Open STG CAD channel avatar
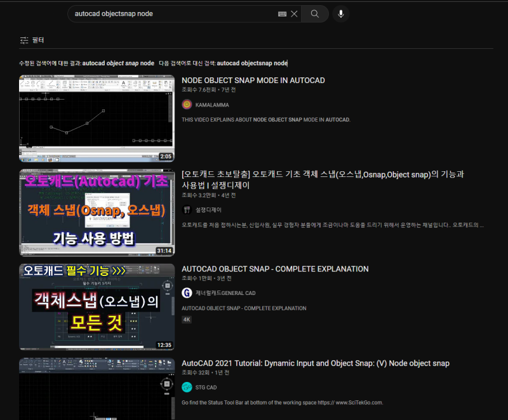This screenshot has height=420, width=508. coord(187,387)
